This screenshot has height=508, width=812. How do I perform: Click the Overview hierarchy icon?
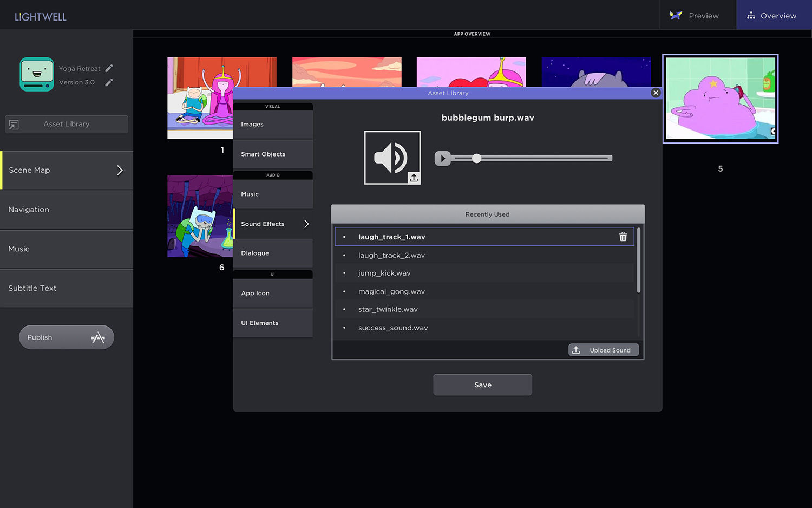(751, 16)
